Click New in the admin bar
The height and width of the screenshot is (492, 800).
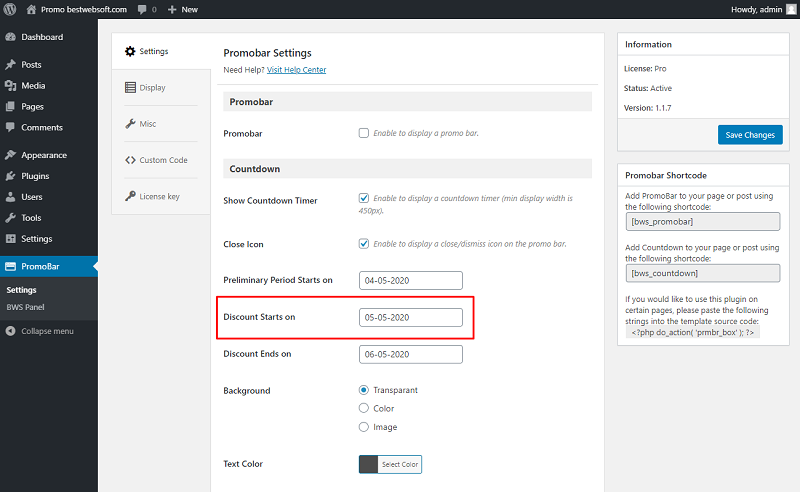tap(190, 10)
